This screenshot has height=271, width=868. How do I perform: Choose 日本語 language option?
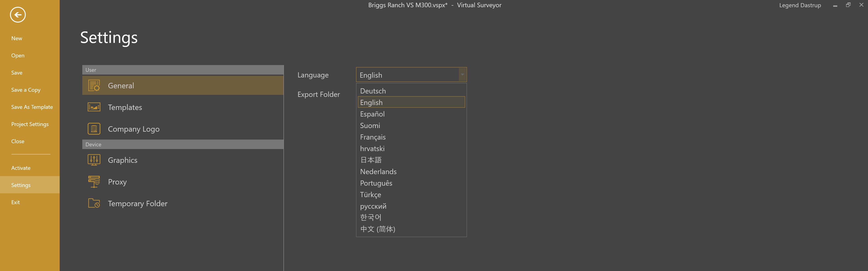pyautogui.click(x=411, y=160)
